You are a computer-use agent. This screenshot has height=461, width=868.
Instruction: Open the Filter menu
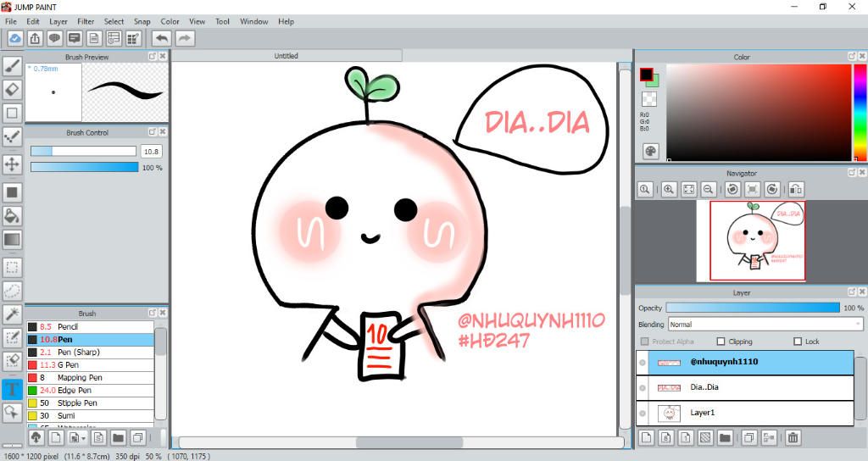pyautogui.click(x=86, y=21)
